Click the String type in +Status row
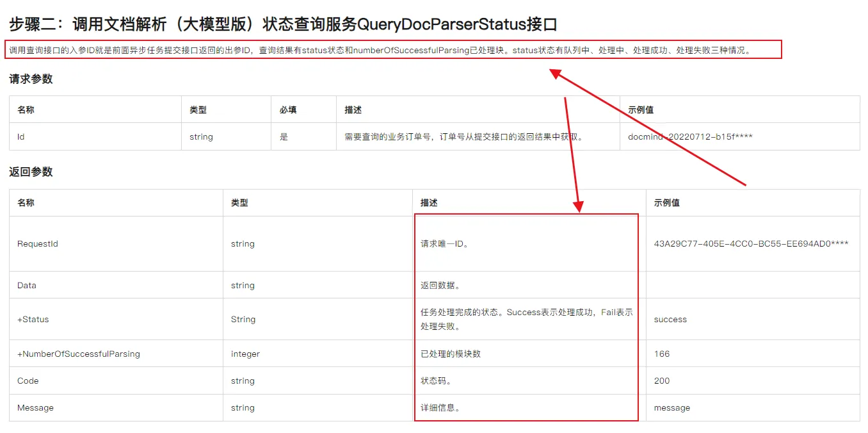 [243, 319]
